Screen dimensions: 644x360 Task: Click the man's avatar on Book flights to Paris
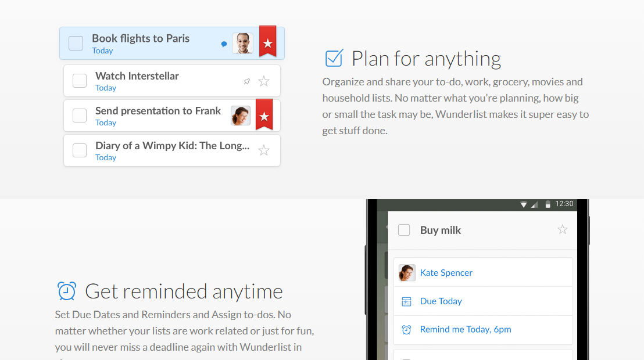tap(242, 44)
